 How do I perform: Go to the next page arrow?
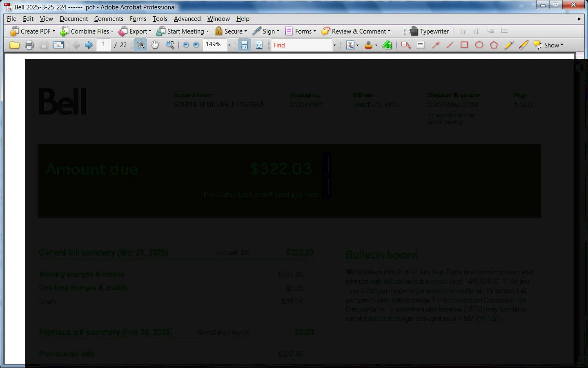pyautogui.click(x=89, y=45)
